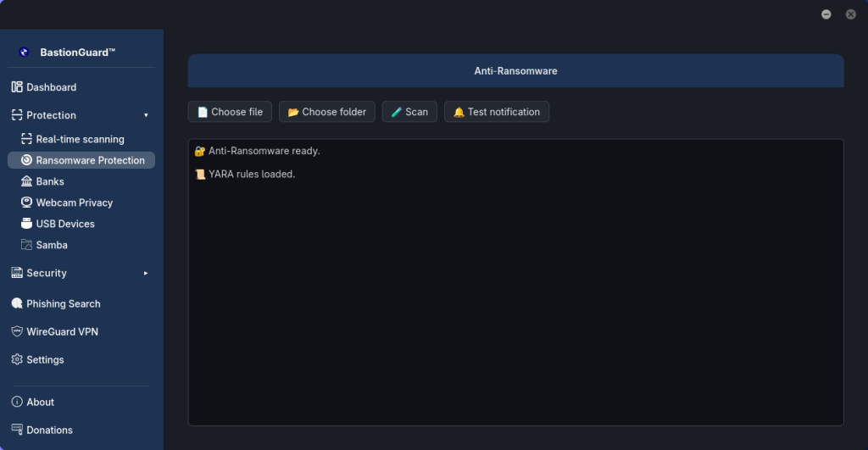This screenshot has width=868, height=450.
Task: Click the WireGuard VPN shield icon
Action: point(17,331)
